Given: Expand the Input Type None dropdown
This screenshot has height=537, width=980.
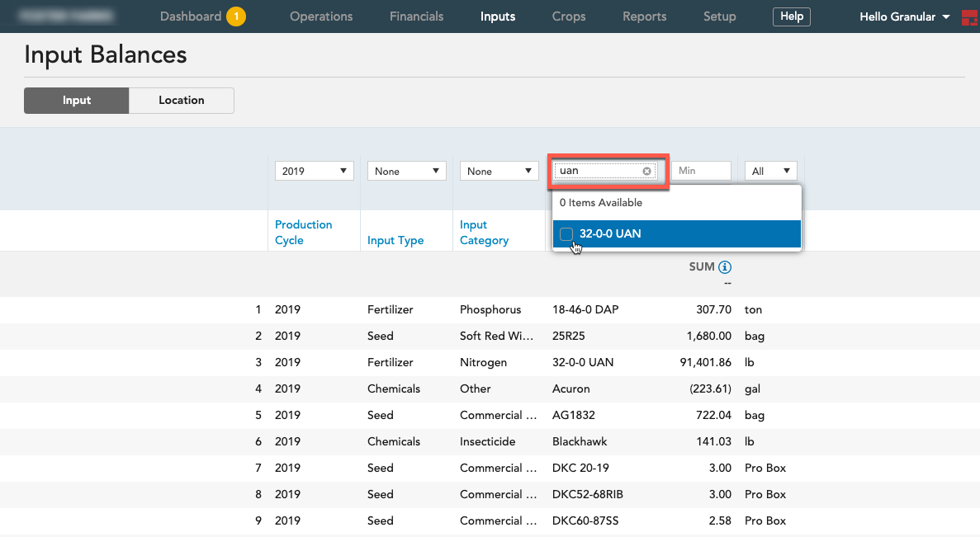Looking at the screenshot, I should (407, 171).
